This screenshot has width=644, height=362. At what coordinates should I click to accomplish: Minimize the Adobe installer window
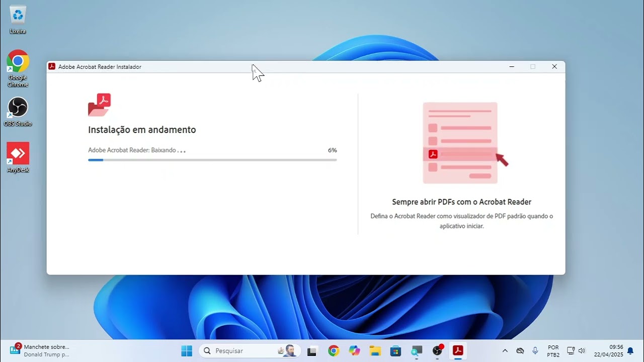512,66
